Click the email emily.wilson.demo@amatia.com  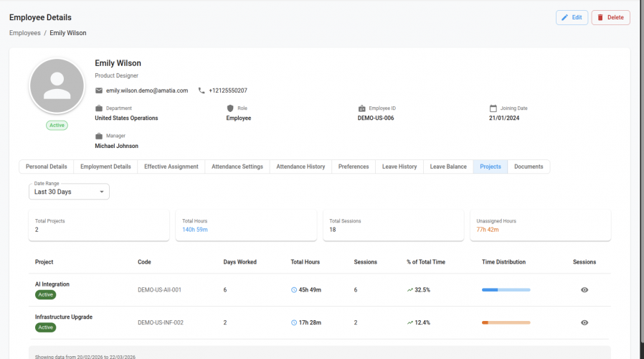(147, 90)
